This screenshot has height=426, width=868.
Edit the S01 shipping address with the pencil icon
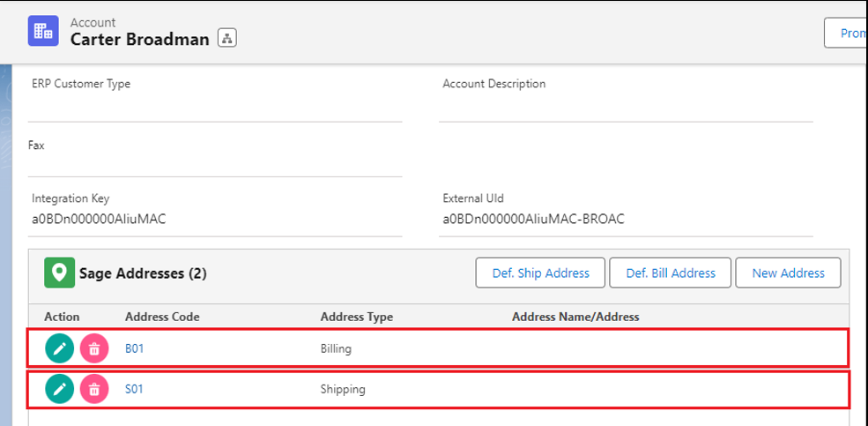point(59,389)
